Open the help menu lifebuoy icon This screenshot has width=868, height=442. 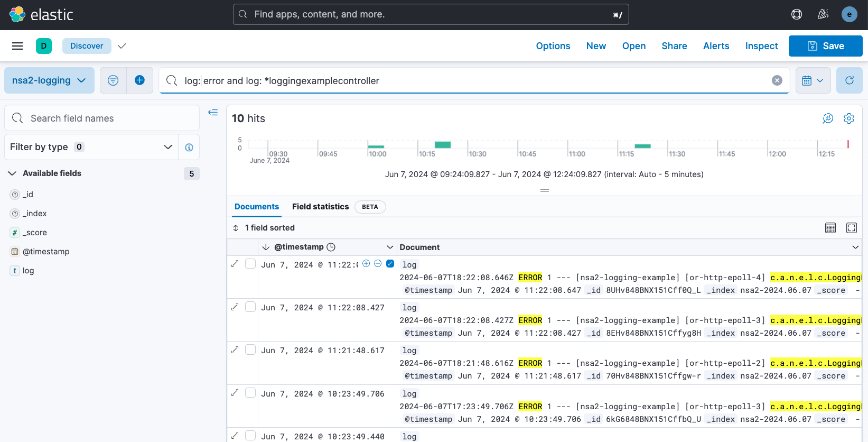[x=797, y=14]
